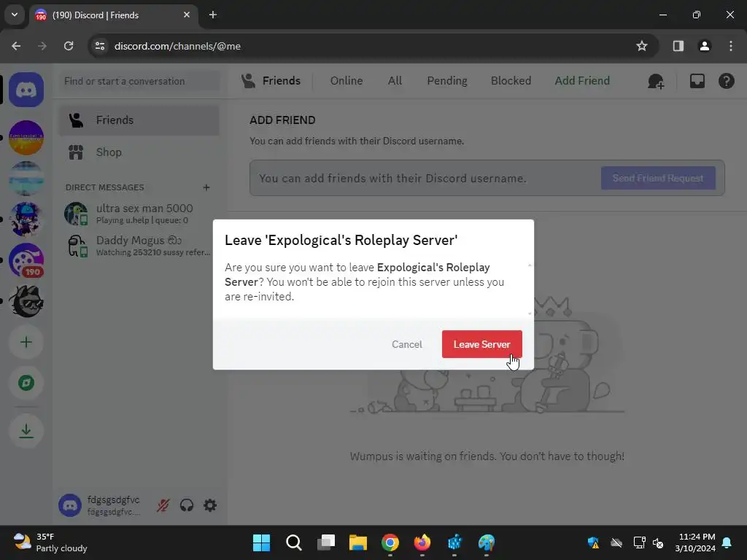Open DM with ultra sex man 5000
The image size is (747, 560).
point(139,214)
